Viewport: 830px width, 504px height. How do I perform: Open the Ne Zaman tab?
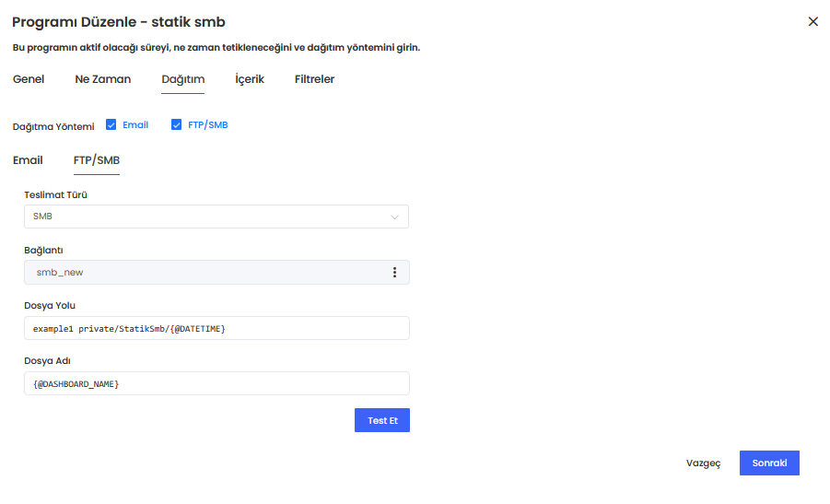(x=102, y=79)
